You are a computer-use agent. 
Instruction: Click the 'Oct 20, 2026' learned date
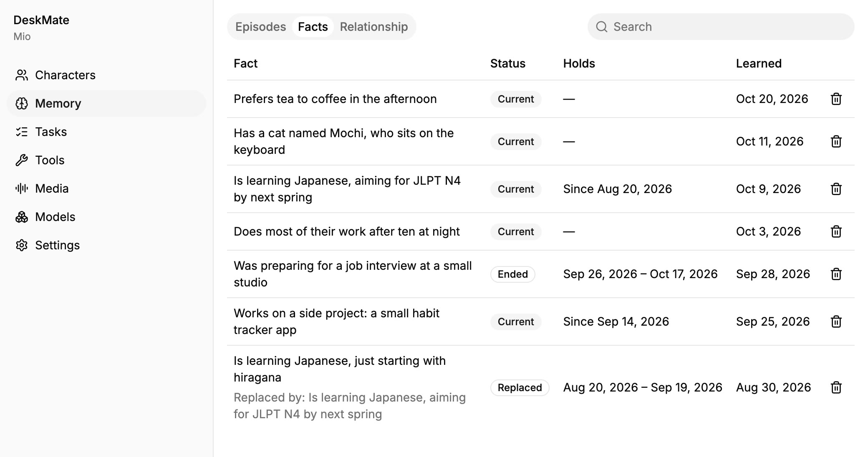[772, 99]
